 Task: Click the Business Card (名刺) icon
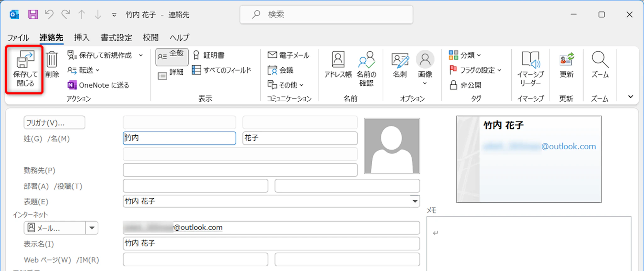click(x=400, y=64)
